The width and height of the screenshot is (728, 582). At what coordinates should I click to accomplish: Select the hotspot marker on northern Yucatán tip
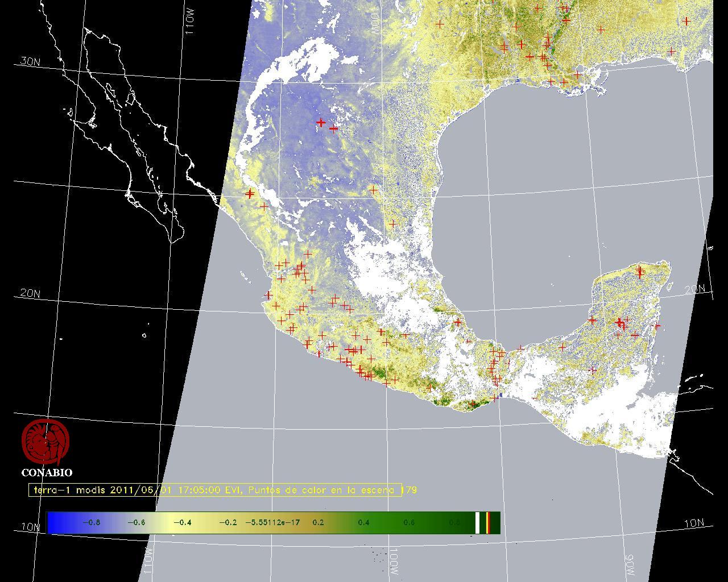click(x=640, y=271)
